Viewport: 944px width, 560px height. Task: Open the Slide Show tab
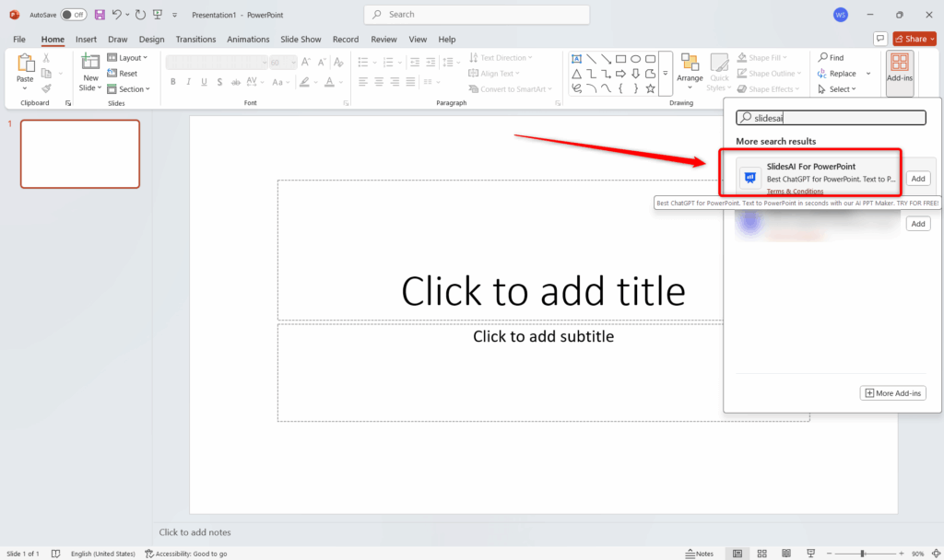pyautogui.click(x=301, y=39)
